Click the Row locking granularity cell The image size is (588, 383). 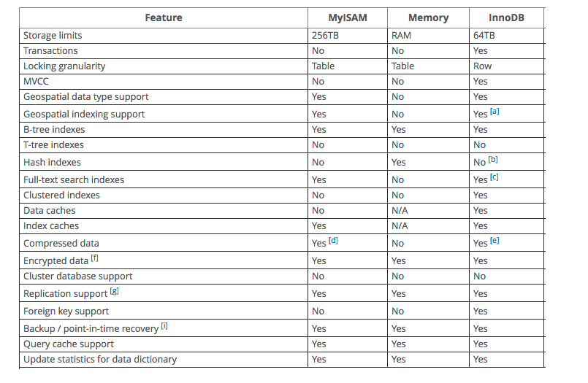point(482,66)
